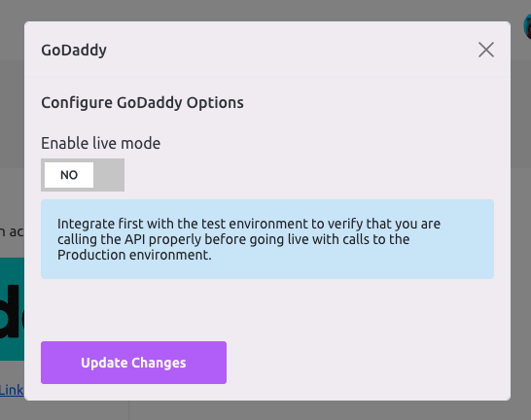The height and width of the screenshot is (420, 531).
Task: Open the blue Link text behind dialog
Action: tap(12, 390)
